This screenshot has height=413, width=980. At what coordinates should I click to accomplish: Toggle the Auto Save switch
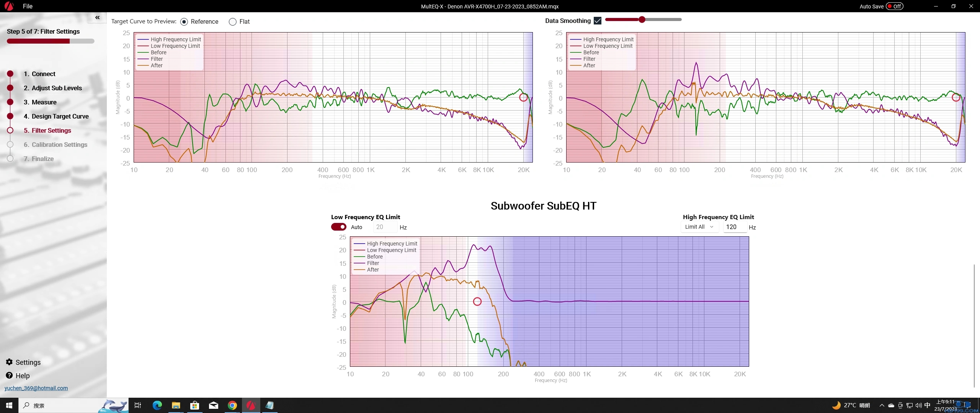895,6
